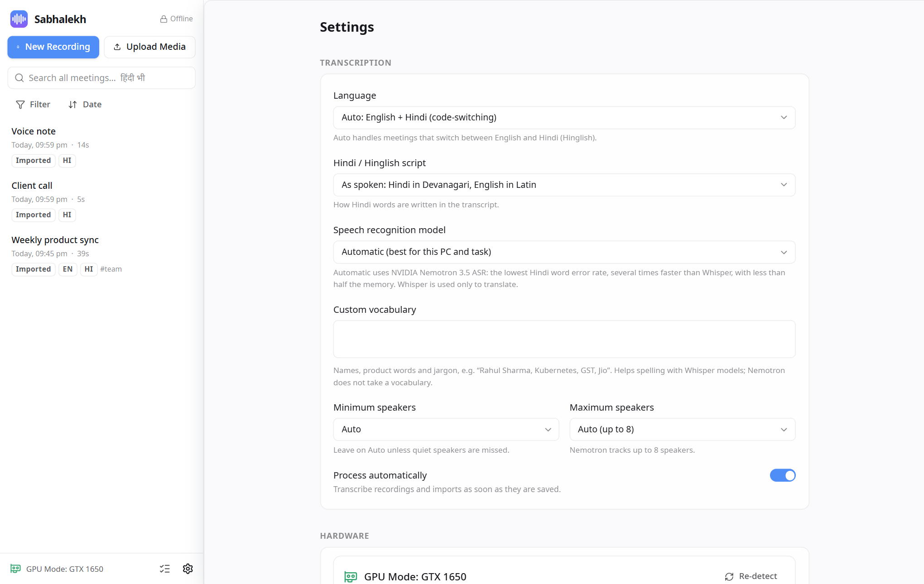
Task: Click the HI badge on Weekly product sync
Action: coord(89,269)
